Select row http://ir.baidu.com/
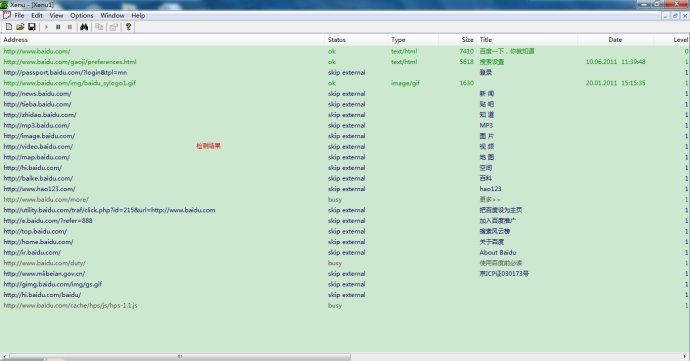 pos(345,252)
